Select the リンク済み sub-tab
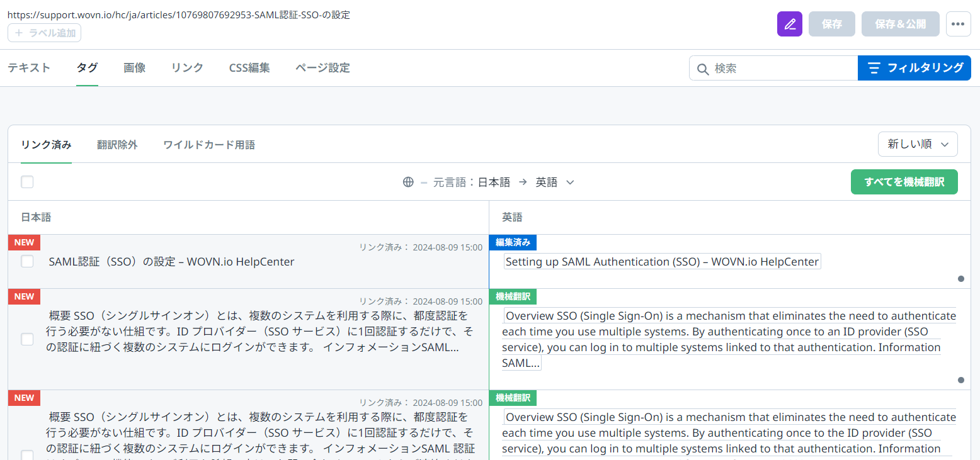This screenshot has height=460, width=980. [46, 145]
